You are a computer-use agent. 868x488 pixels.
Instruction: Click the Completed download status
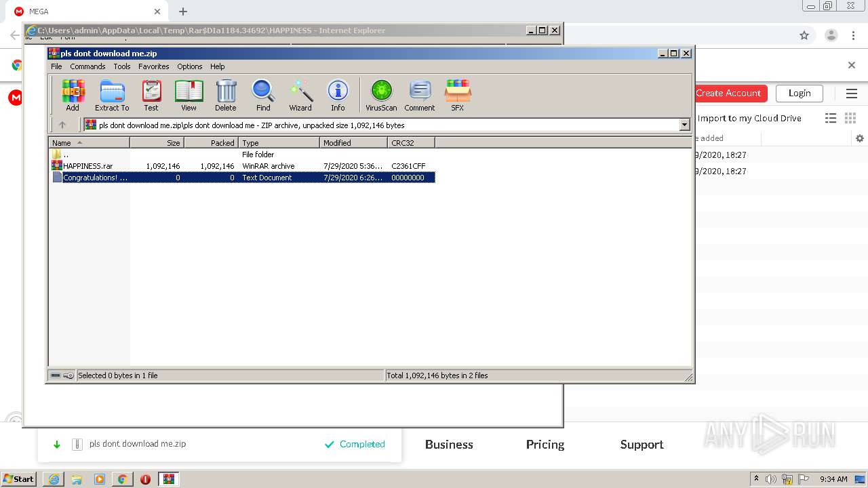355,444
